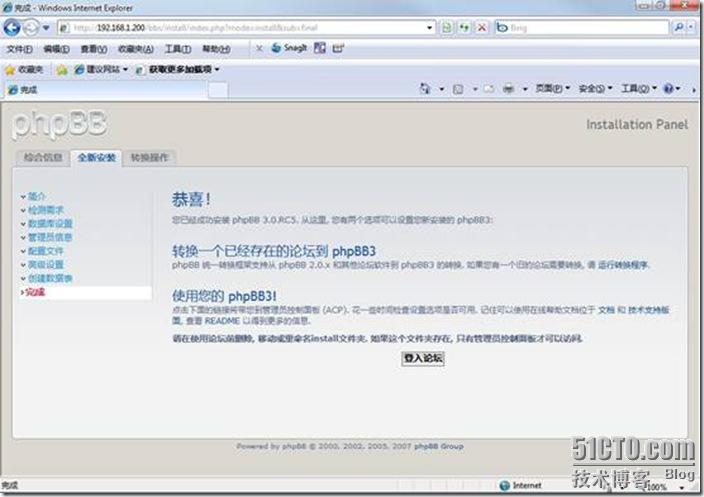Expand the zoom level dropdown arrow
The height and width of the screenshot is (497, 704).
click(682, 487)
